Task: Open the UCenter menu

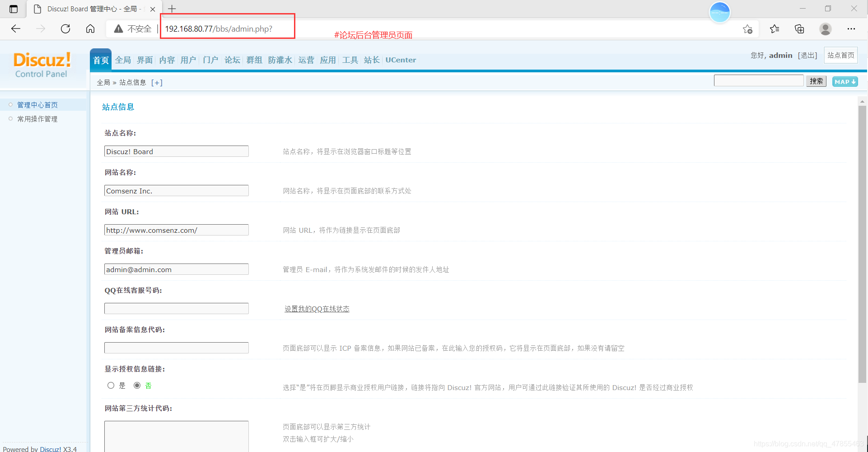Action: [401, 60]
